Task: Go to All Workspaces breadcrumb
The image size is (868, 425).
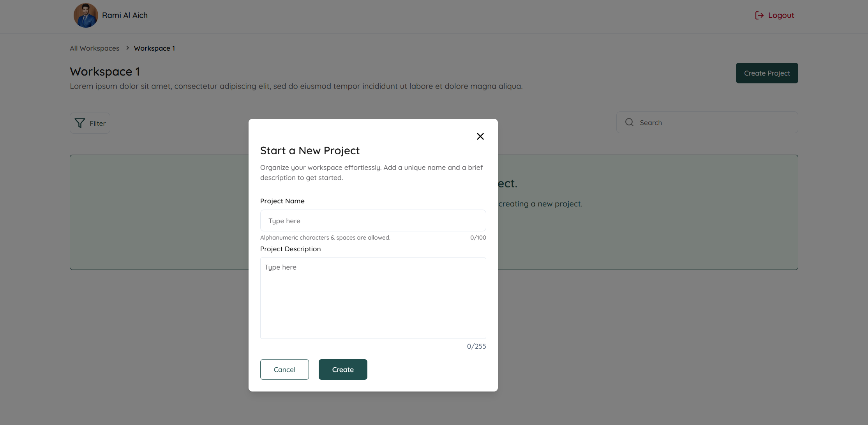Action: [95, 48]
